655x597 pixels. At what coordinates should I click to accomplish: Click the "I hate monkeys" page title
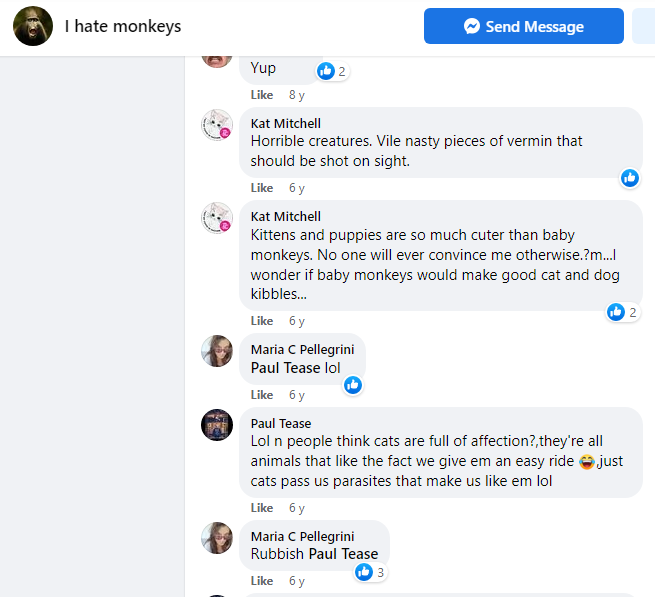click(x=123, y=26)
